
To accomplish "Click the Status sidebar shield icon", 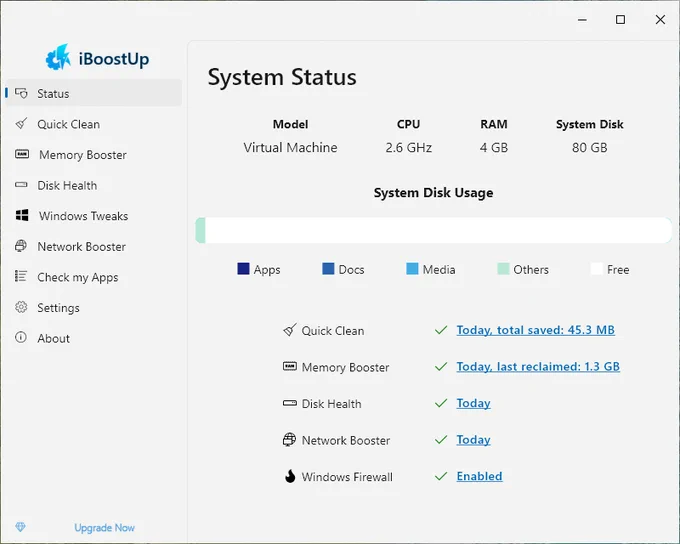I will click(x=21, y=93).
